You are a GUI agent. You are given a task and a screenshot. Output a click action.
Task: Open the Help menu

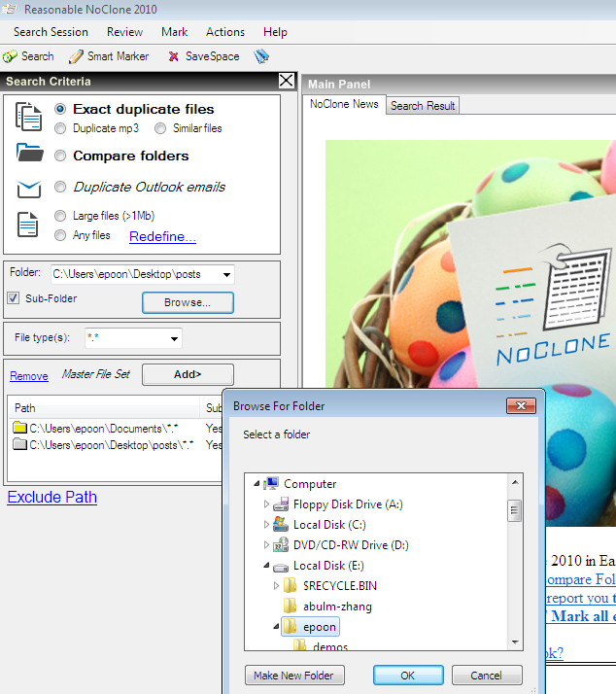275,32
